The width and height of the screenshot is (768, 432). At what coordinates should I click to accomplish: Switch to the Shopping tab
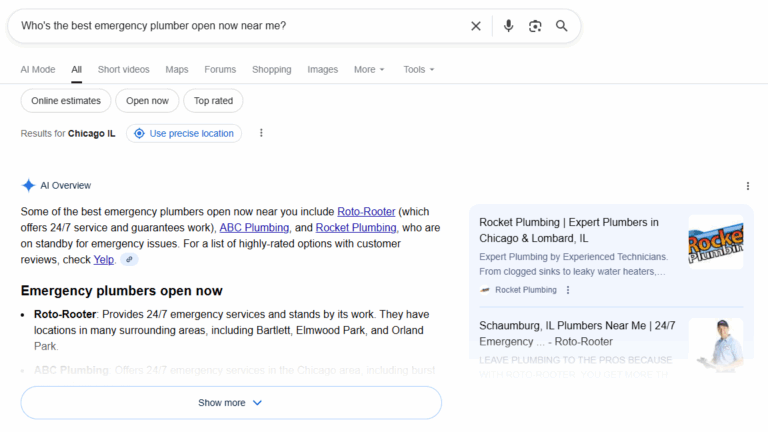point(271,70)
